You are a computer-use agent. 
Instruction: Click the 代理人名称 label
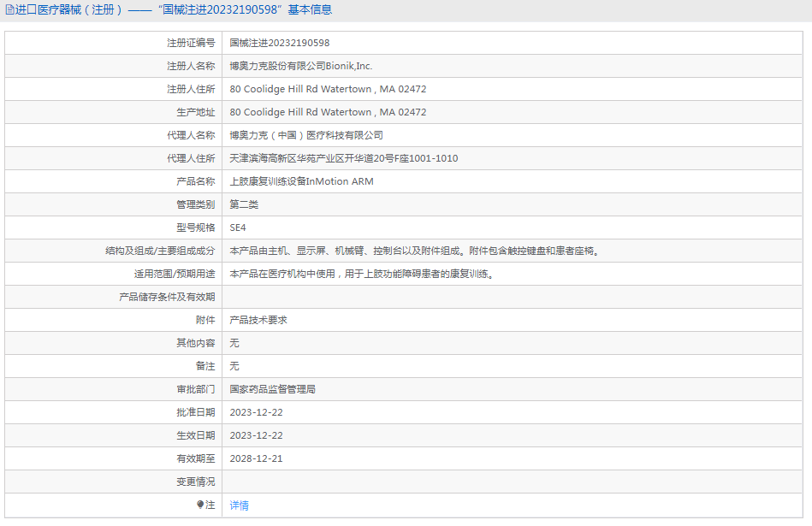click(x=191, y=135)
